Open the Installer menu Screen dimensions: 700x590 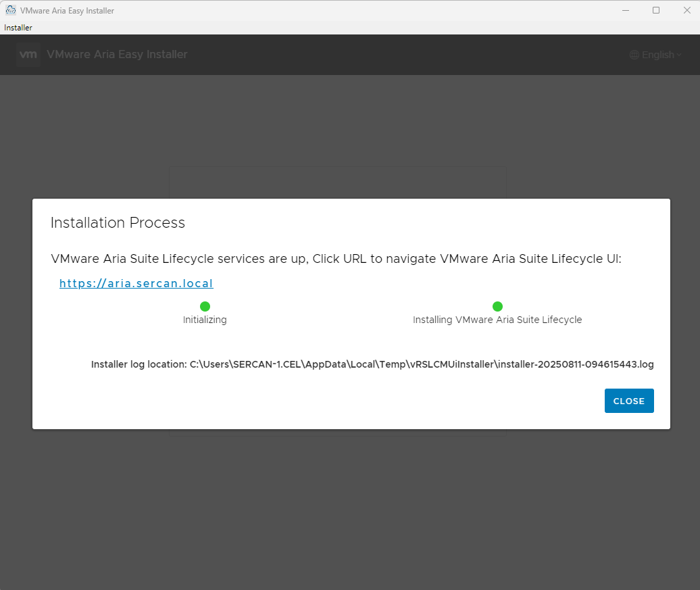pyautogui.click(x=18, y=28)
